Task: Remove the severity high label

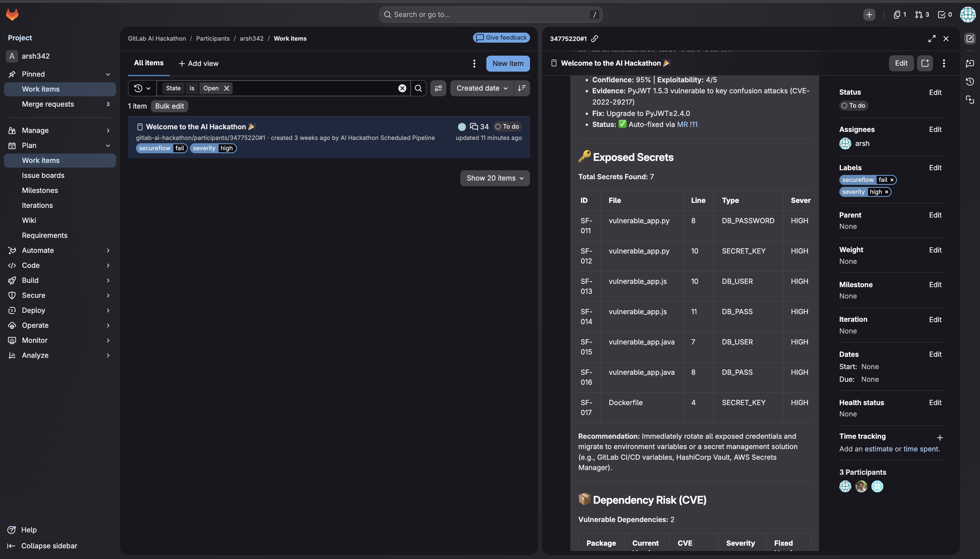Action: [886, 192]
